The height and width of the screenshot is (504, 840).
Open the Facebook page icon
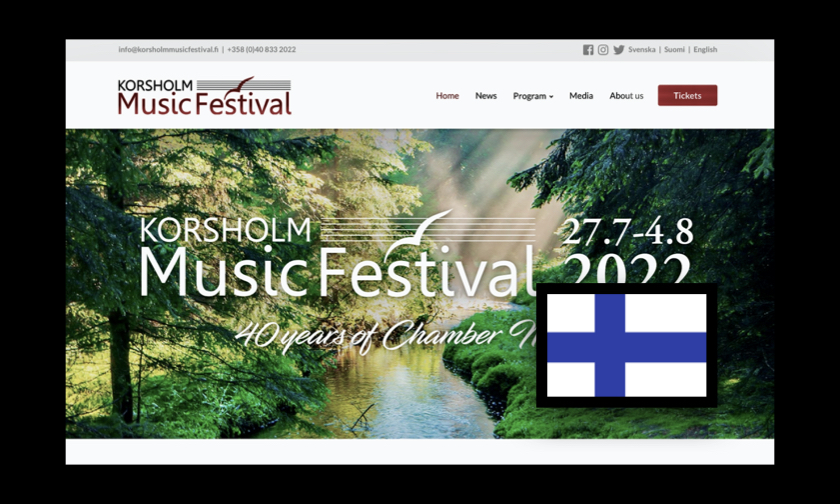pos(588,50)
